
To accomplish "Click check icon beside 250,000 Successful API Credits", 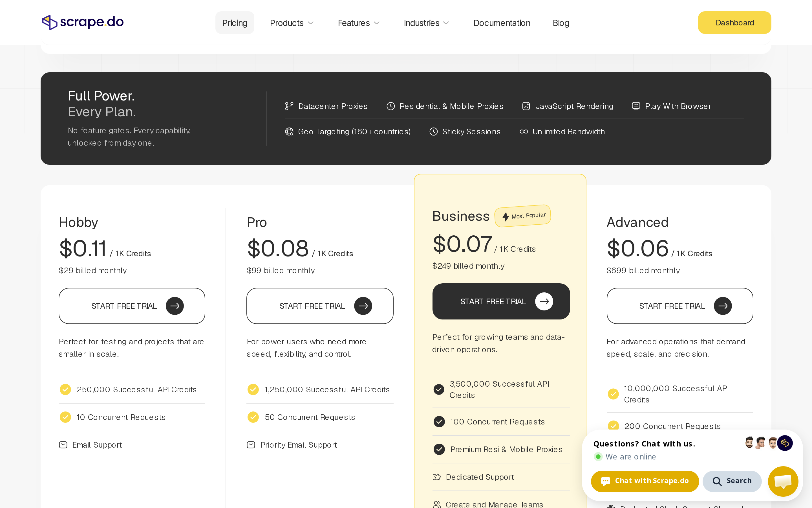I will pyautogui.click(x=65, y=389).
